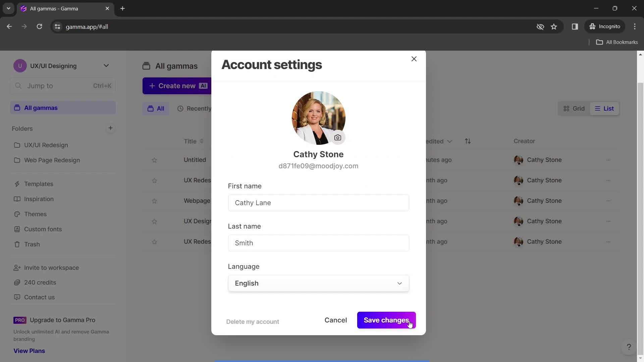Click Save changes button

(x=386, y=320)
